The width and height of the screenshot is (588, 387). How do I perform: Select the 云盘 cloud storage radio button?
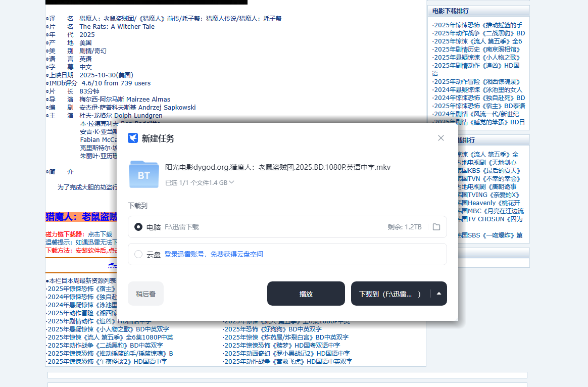[x=138, y=254]
